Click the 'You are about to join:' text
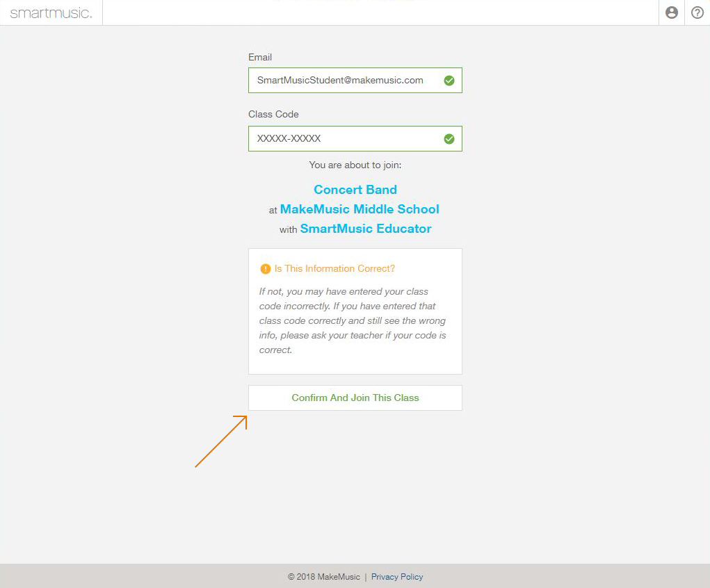 coord(355,165)
